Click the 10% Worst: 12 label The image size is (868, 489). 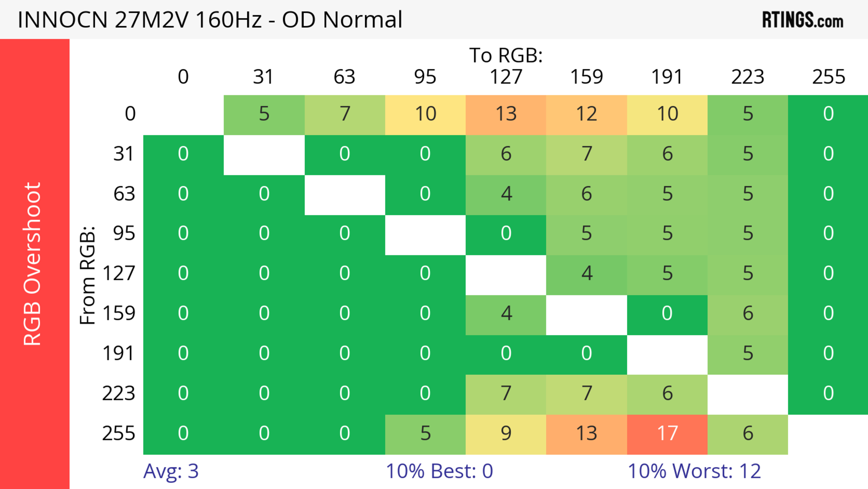point(694,471)
